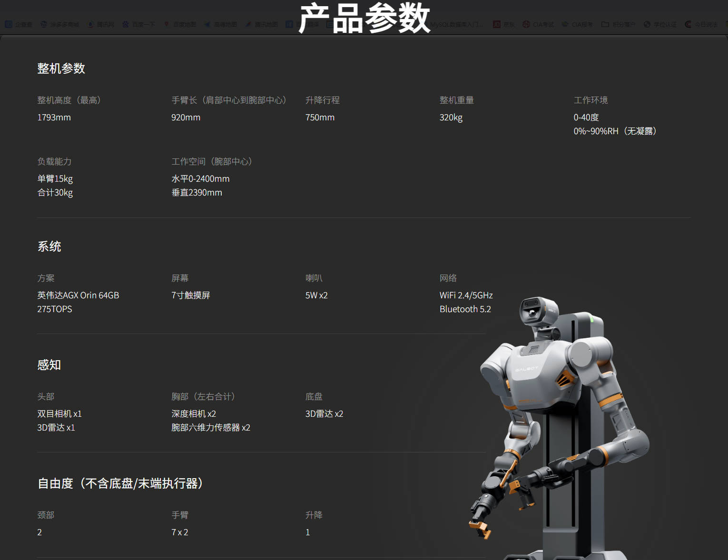
Task: Click the 水平0-2400mm workspace value
Action: (200, 179)
